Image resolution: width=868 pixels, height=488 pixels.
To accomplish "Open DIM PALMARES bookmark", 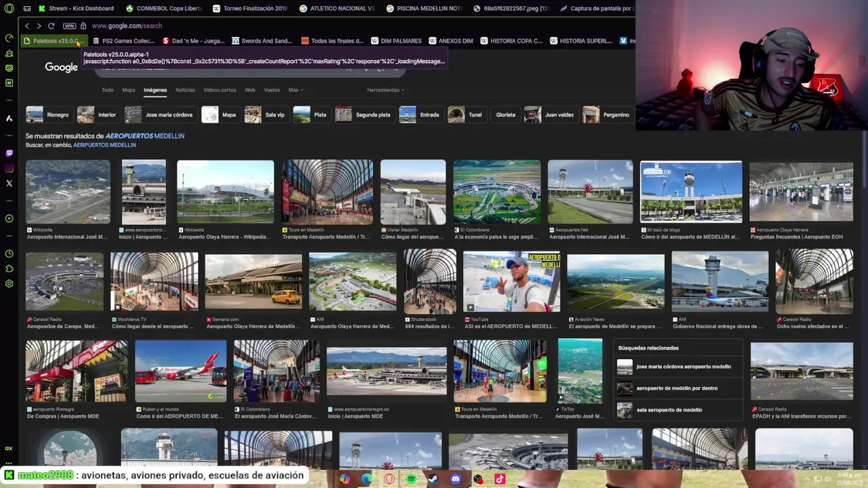I will (396, 41).
